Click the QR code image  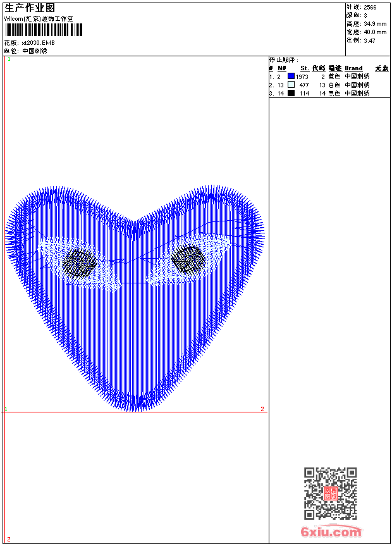pos(331,493)
